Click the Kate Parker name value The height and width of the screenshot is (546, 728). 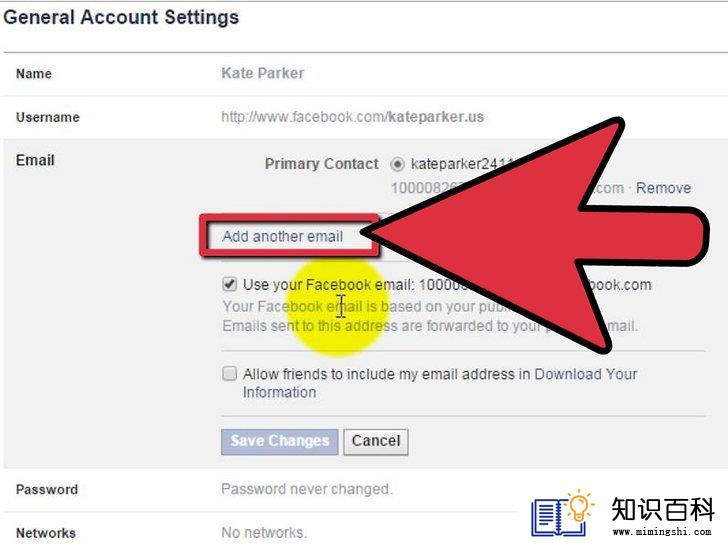(263, 73)
